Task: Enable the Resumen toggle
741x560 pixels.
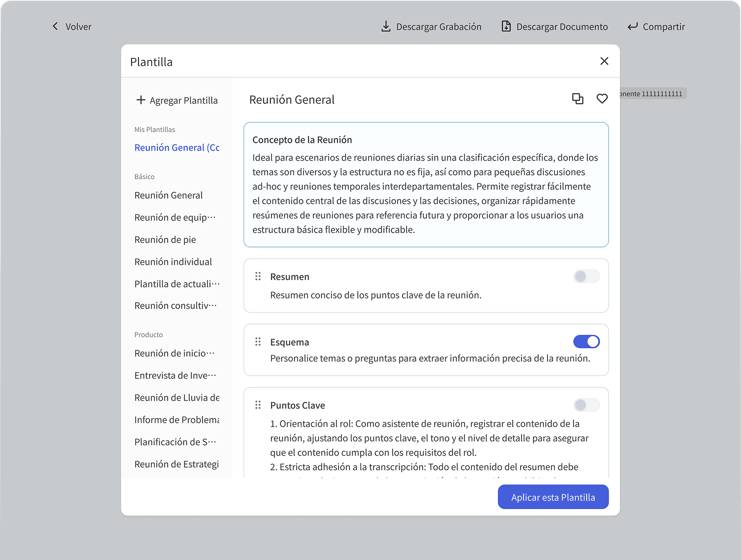Action: coord(586,276)
